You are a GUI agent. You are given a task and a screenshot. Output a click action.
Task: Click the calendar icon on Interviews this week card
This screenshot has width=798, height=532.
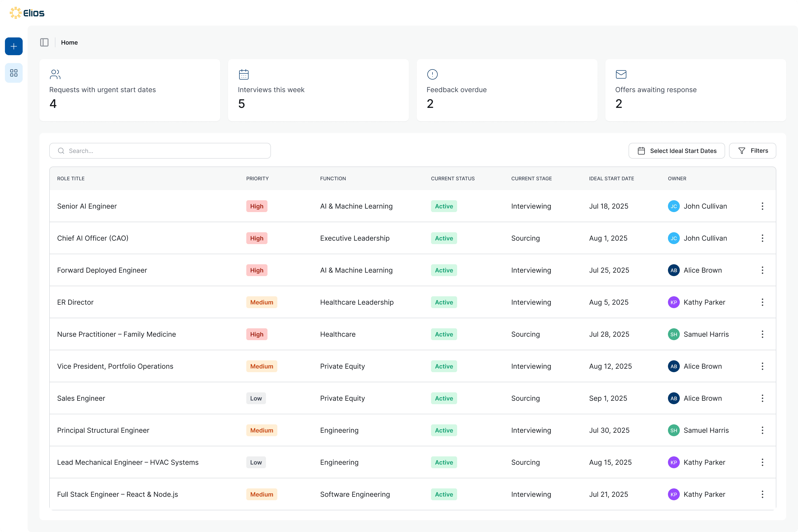[244, 74]
